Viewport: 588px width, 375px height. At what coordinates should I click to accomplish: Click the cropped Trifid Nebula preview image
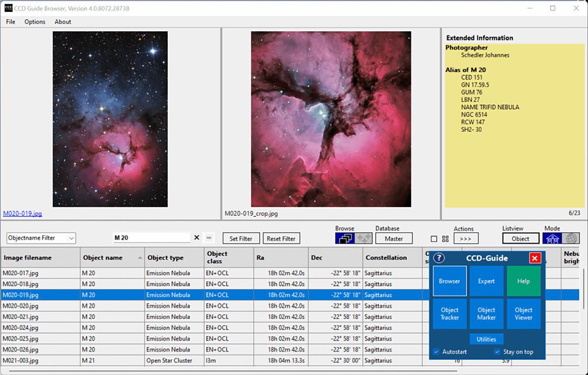pyautogui.click(x=331, y=119)
